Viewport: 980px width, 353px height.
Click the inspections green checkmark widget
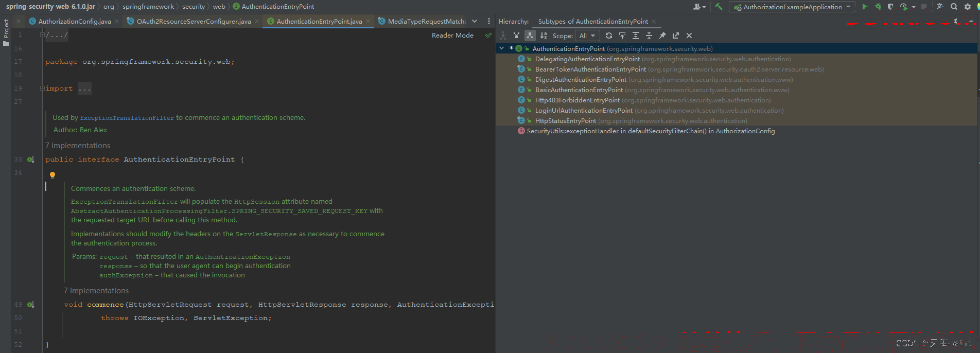tap(488, 36)
